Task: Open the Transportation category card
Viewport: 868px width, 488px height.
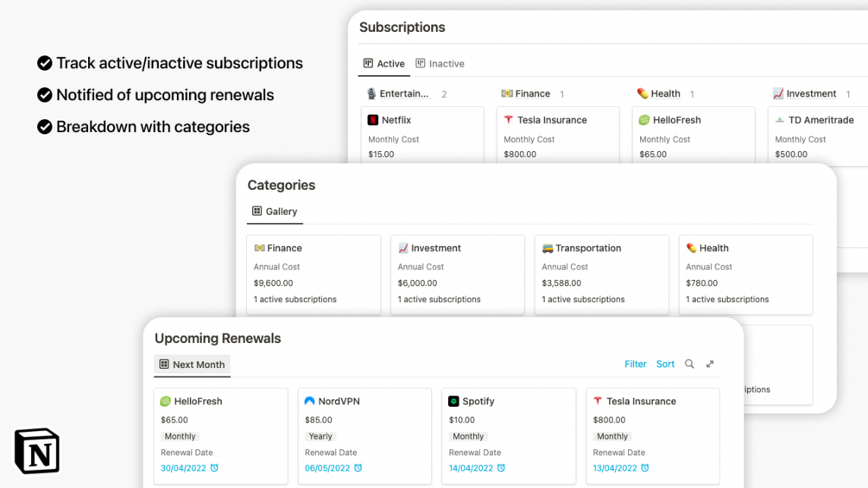Action: pos(601,274)
